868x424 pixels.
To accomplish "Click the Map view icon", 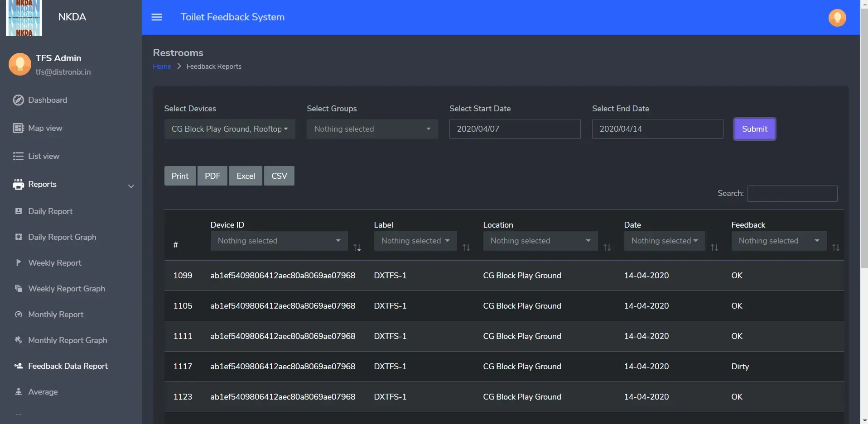I will point(18,128).
